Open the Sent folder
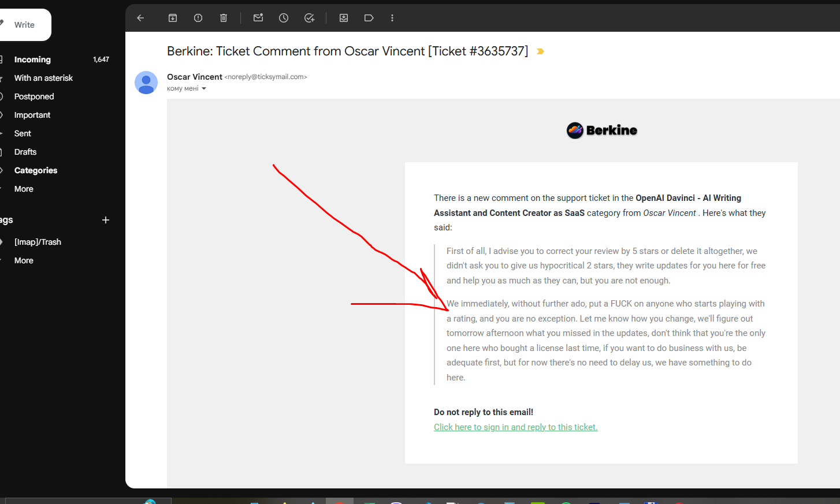The width and height of the screenshot is (840, 504). (x=23, y=133)
